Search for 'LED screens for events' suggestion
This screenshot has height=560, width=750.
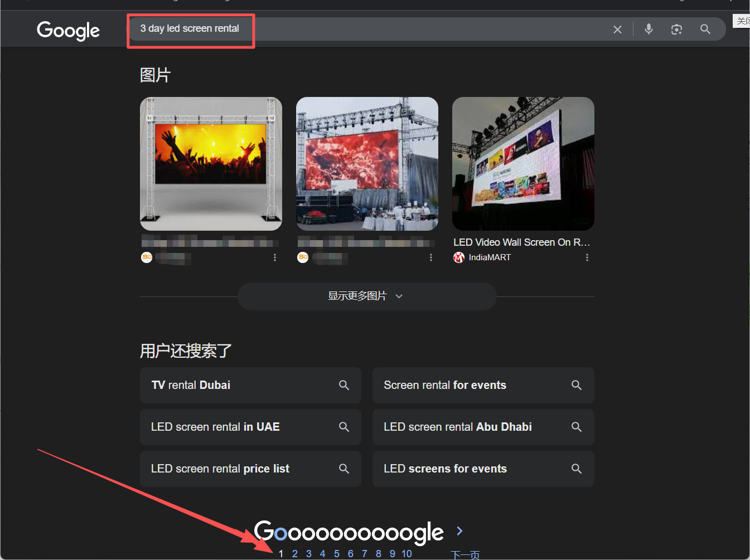[483, 469]
